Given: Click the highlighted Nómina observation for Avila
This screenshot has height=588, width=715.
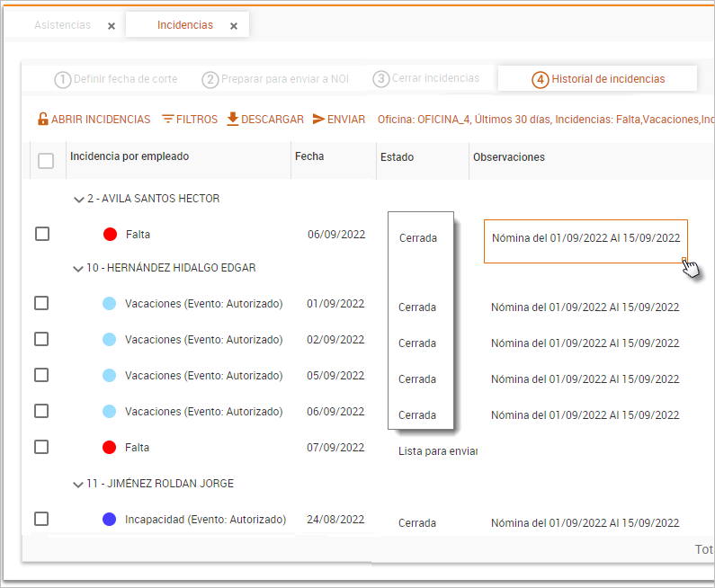Looking at the screenshot, I should click(x=585, y=239).
